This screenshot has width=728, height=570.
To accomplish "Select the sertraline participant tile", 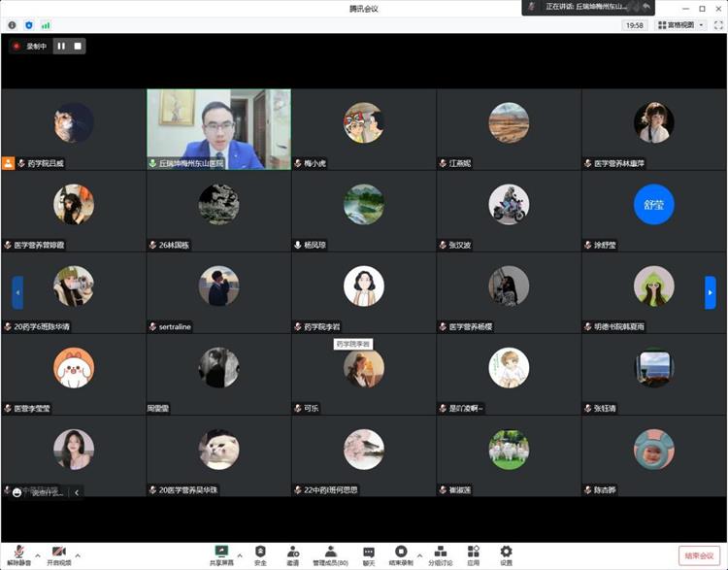I will click(x=218, y=292).
